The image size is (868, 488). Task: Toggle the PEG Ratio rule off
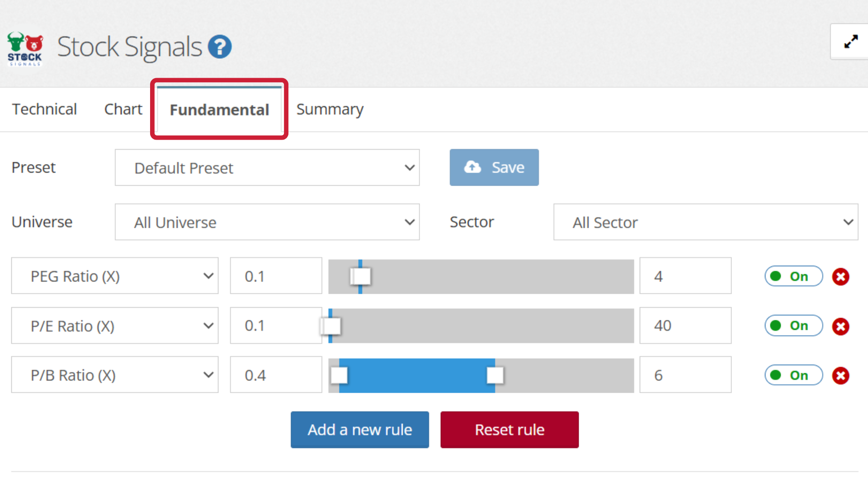793,276
